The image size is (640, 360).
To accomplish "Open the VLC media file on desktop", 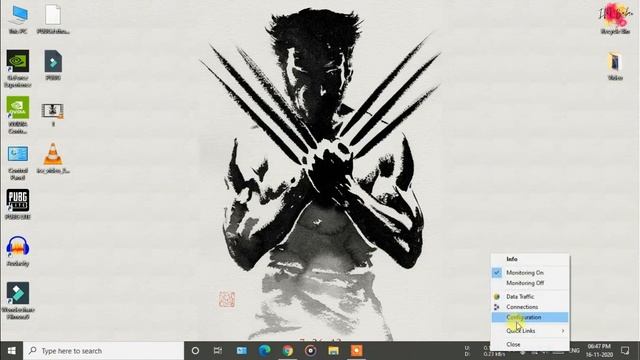I will pos(53,158).
